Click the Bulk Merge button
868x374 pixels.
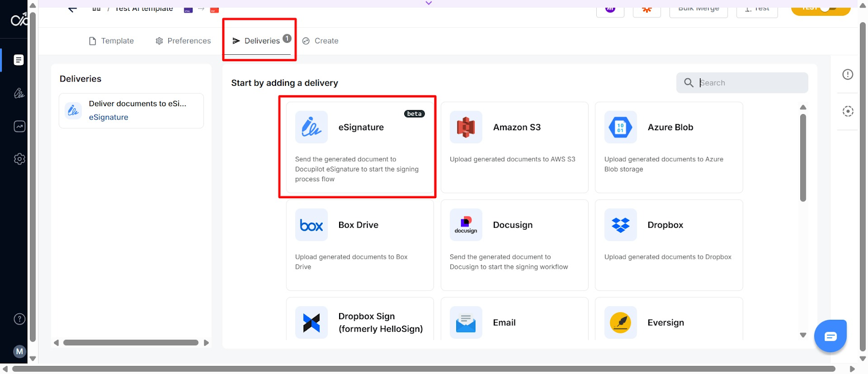(699, 9)
